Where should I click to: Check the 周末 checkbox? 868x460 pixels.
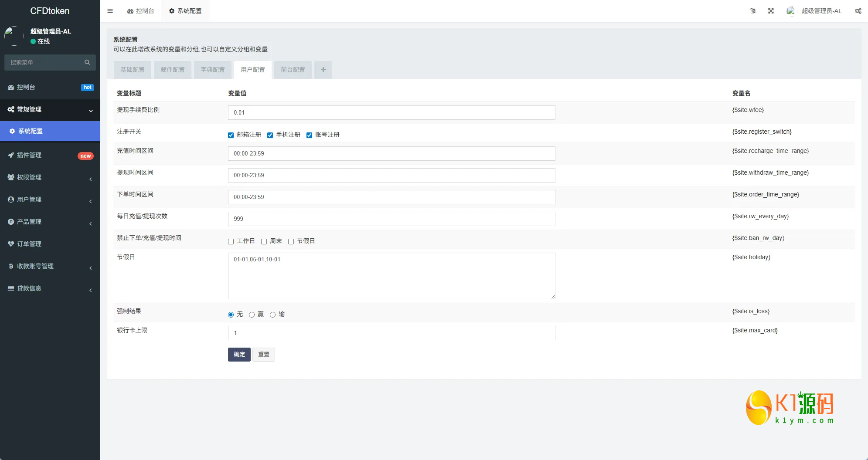coord(264,241)
